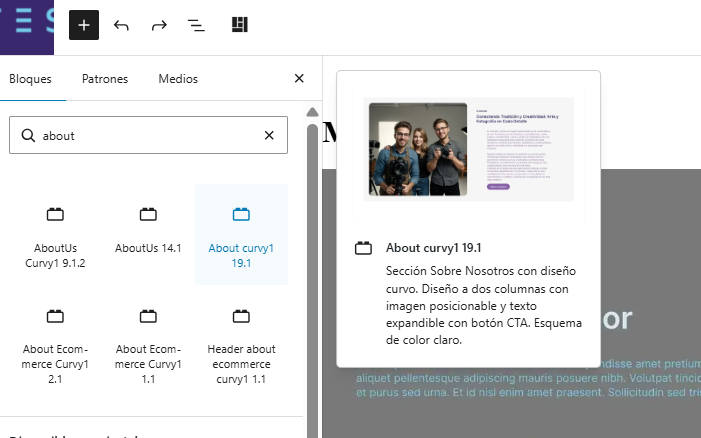Close the block inserter panel

(x=299, y=79)
